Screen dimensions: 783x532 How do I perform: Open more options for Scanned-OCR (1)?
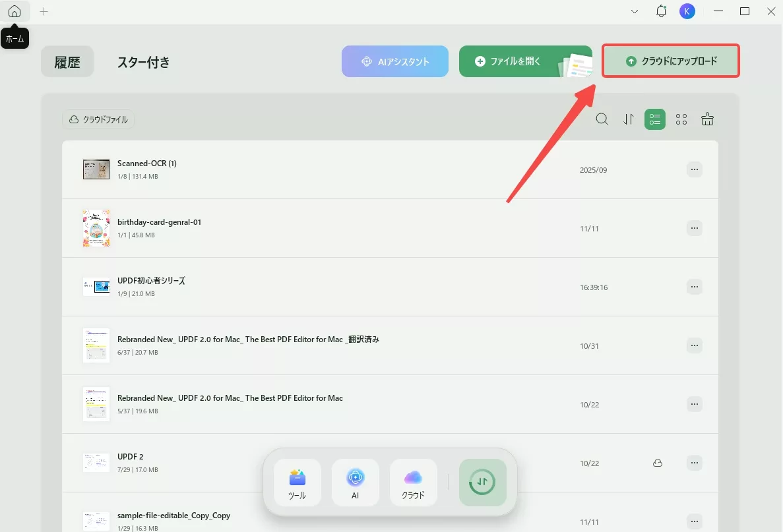click(x=694, y=169)
